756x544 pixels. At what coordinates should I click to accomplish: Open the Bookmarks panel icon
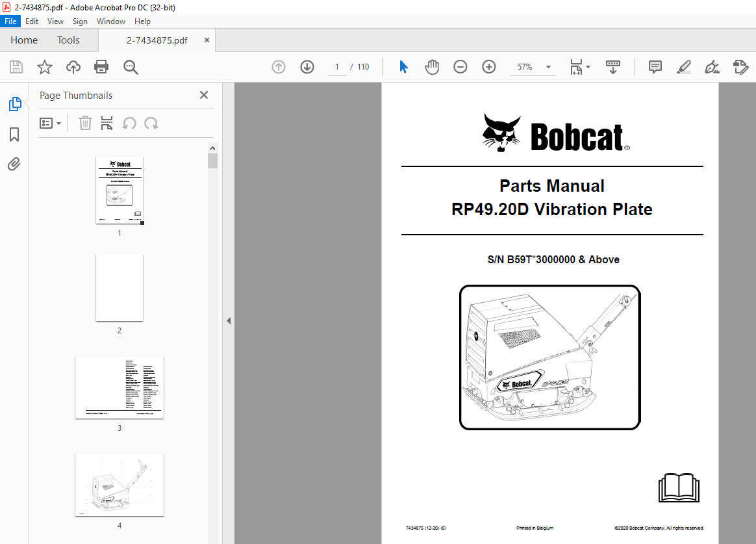14,135
